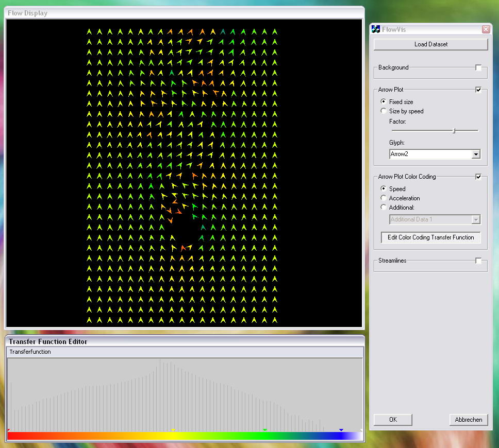Click the Glyph: label

click(396, 143)
